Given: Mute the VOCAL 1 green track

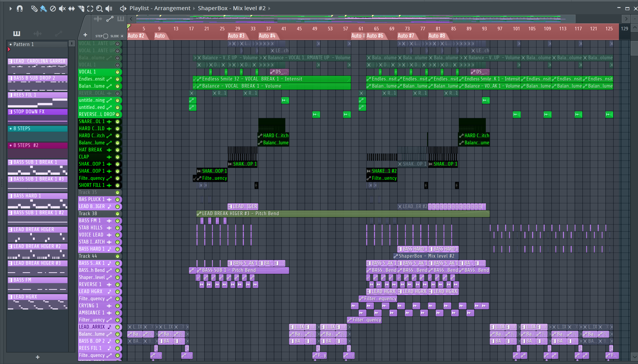Looking at the screenshot, I should (x=117, y=72).
